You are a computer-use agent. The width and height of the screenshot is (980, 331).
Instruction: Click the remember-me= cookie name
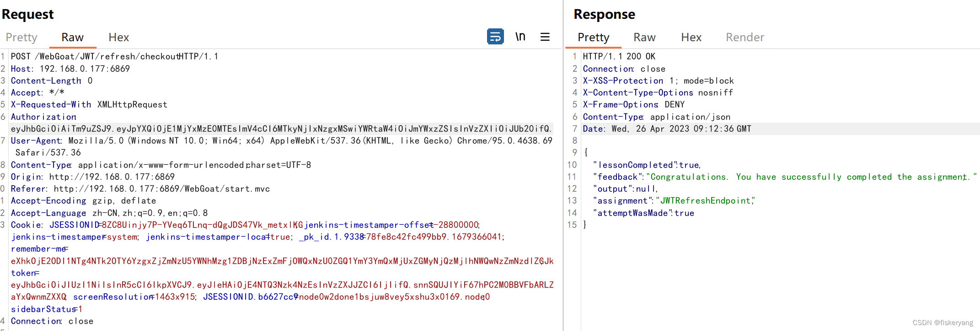pyautogui.click(x=40, y=249)
